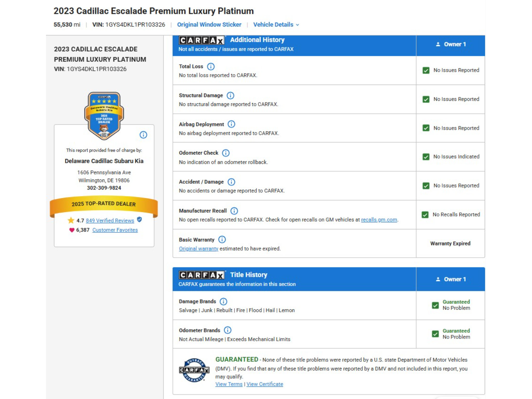Screen dimensions: 532x399
Task: Click the Customer Favorites heart icon
Action: click(x=72, y=230)
